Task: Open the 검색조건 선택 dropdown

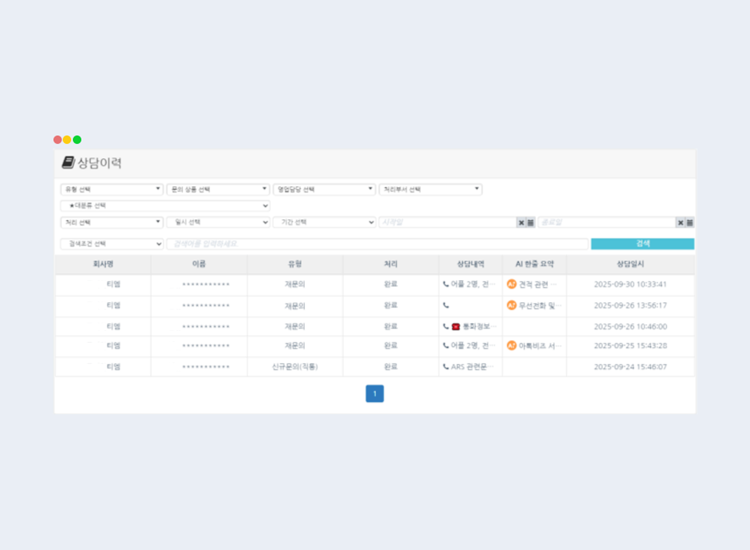Action: pos(111,244)
